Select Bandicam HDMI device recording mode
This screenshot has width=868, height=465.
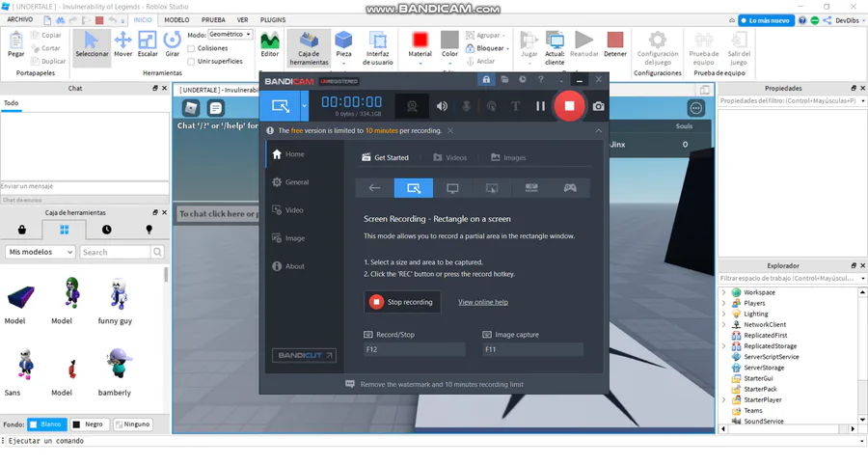[531, 188]
